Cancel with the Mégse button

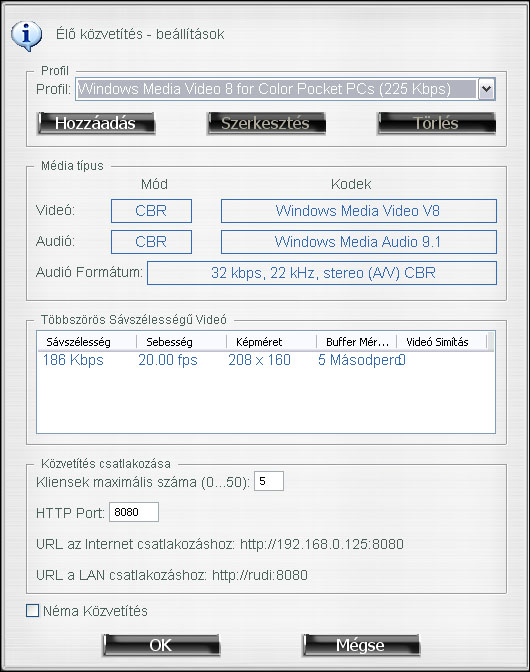[x=361, y=645]
